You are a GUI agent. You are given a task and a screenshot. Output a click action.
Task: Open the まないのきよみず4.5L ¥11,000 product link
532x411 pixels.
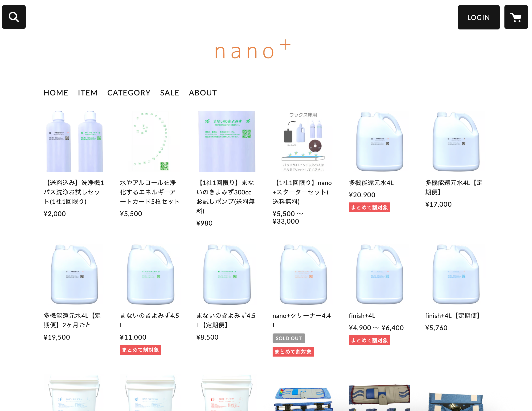tap(150, 320)
